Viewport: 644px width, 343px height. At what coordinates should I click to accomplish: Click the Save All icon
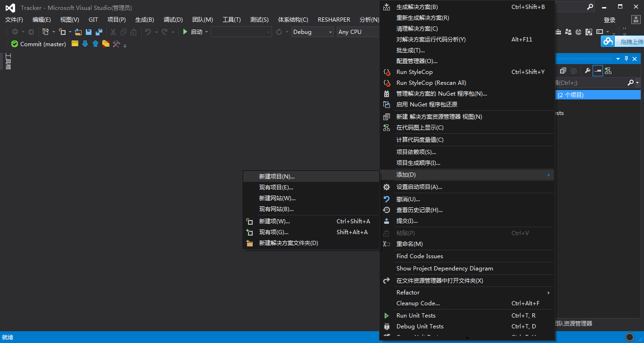pyautogui.click(x=99, y=32)
